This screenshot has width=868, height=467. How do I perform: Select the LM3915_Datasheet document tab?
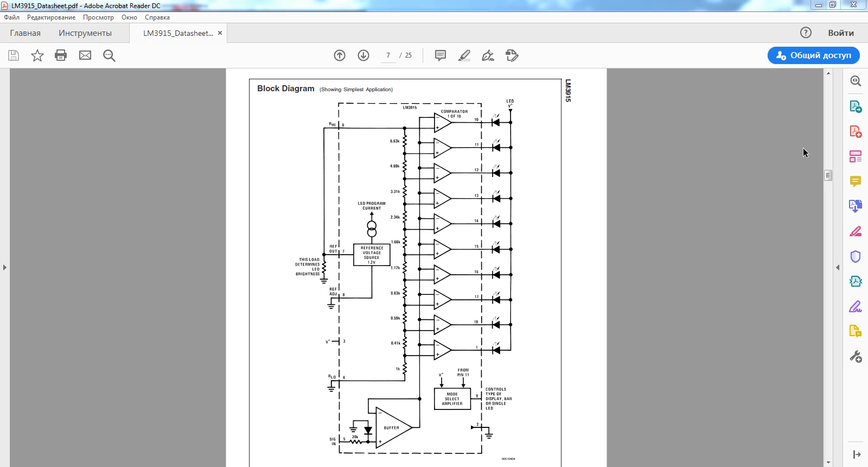178,33
